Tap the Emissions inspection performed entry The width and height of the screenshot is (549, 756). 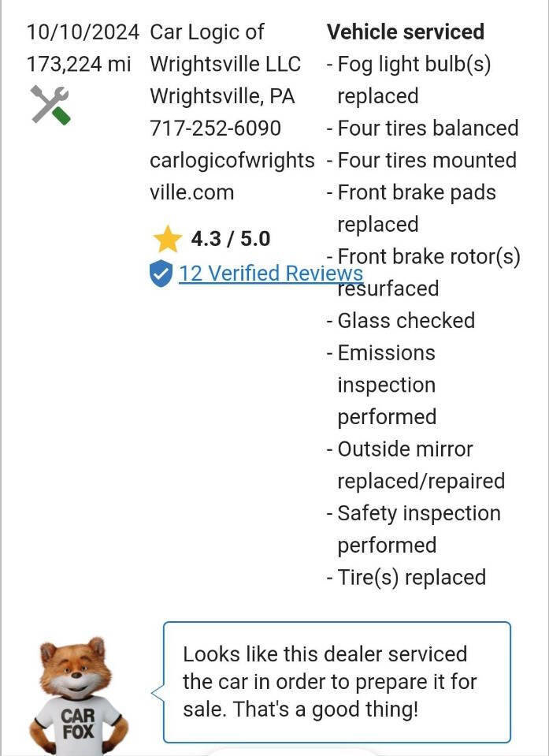pyautogui.click(x=386, y=385)
